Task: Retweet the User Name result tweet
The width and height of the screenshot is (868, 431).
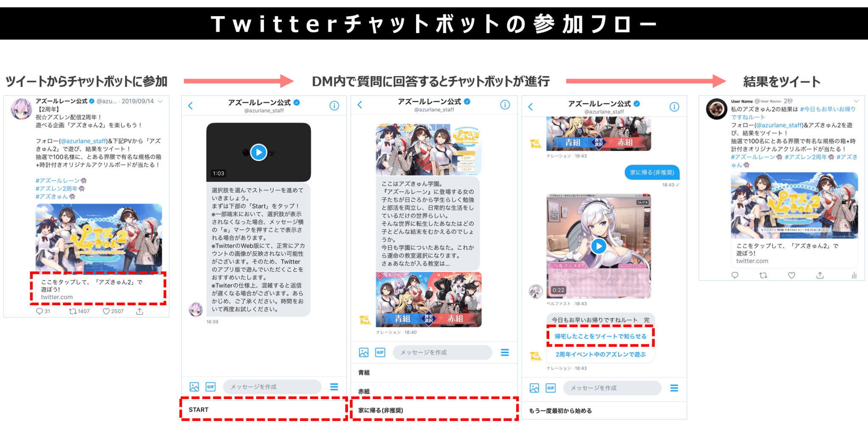Action: [x=763, y=275]
